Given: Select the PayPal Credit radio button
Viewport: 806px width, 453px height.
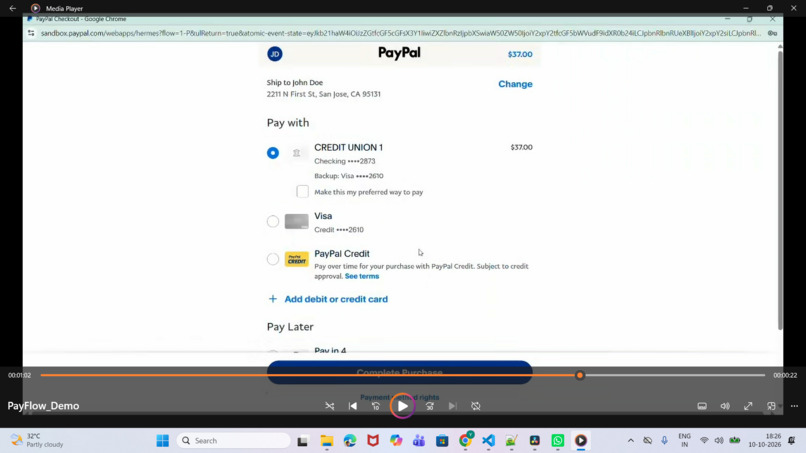Looking at the screenshot, I should pyautogui.click(x=273, y=259).
